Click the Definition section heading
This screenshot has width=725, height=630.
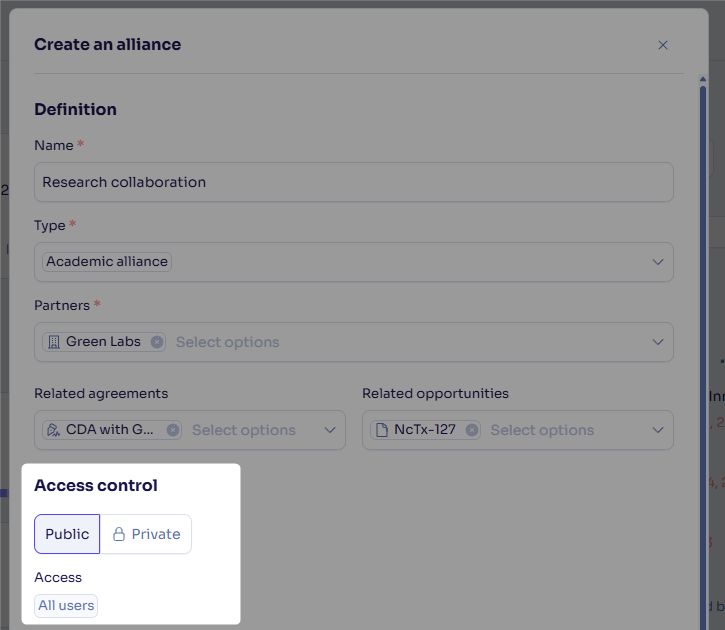[x=75, y=110]
